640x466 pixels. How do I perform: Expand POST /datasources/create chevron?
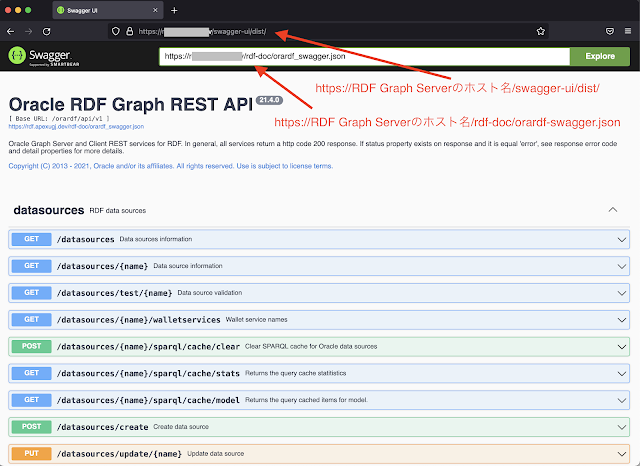tap(622, 427)
